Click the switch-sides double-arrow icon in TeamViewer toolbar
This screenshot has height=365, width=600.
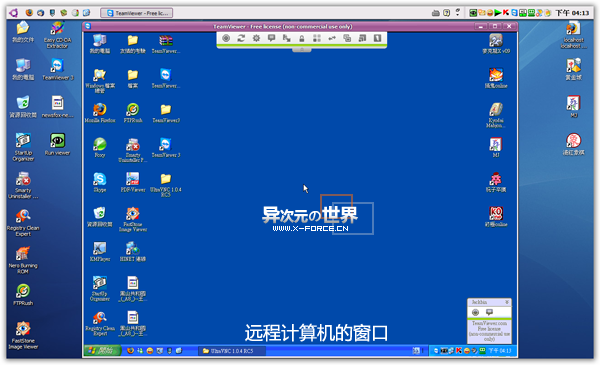click(x=332, y=38)
